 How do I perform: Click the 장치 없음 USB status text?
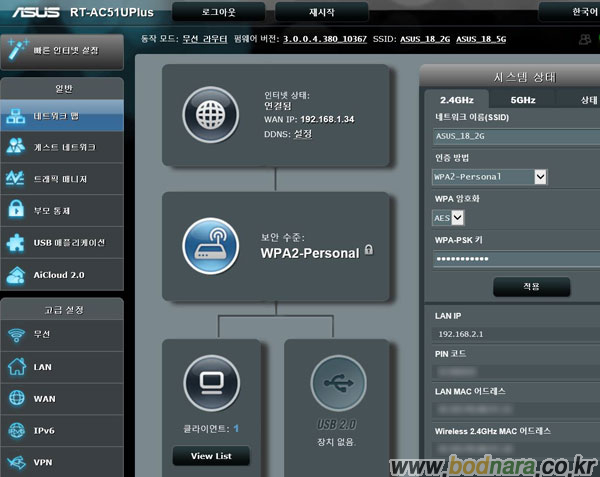tap(336, 442)
